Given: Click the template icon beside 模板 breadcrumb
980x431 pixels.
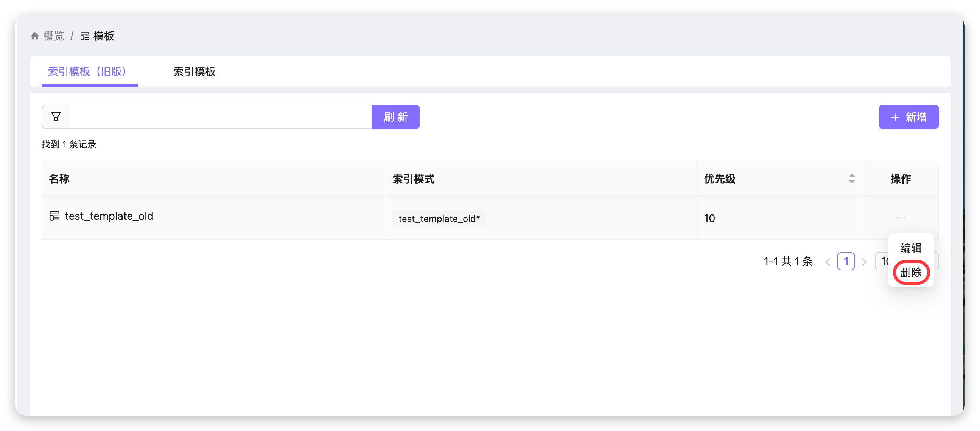Looking at the screenshot, I should [84, 36].
